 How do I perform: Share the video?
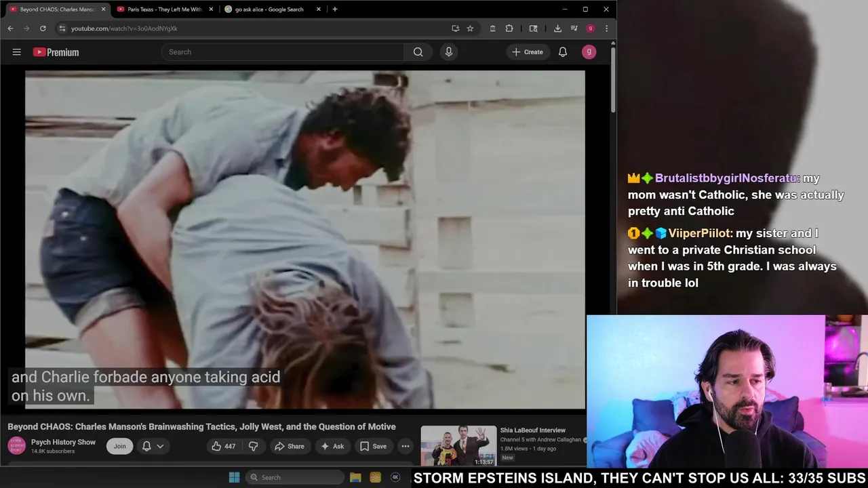point(289,446)
